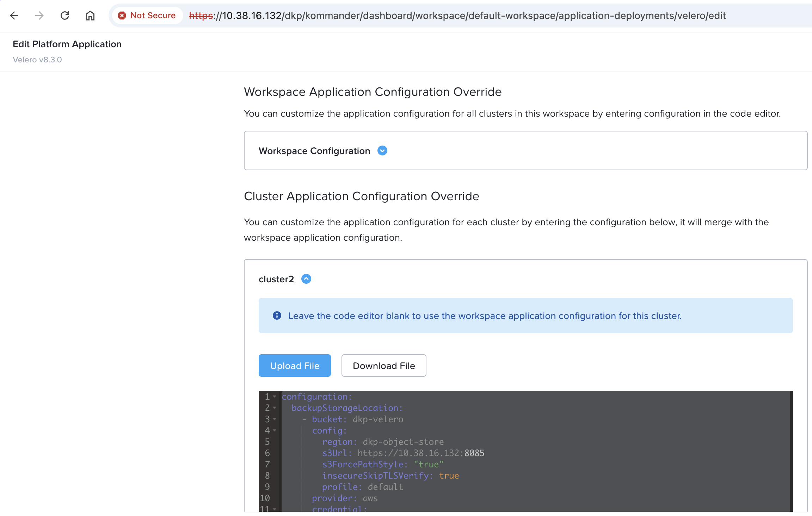
Task: Fold line 3 bucket block arrow
Action: pos(275,419)
